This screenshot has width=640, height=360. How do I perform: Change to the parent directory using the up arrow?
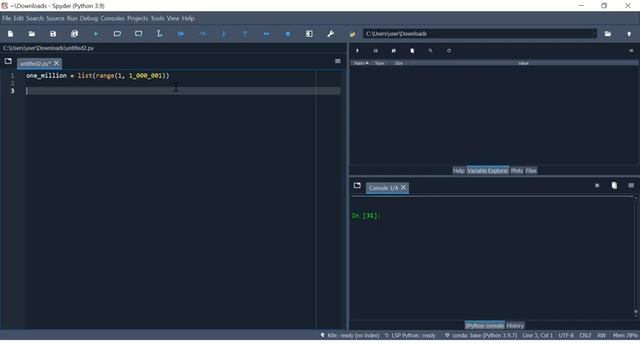tap(629, 34)
